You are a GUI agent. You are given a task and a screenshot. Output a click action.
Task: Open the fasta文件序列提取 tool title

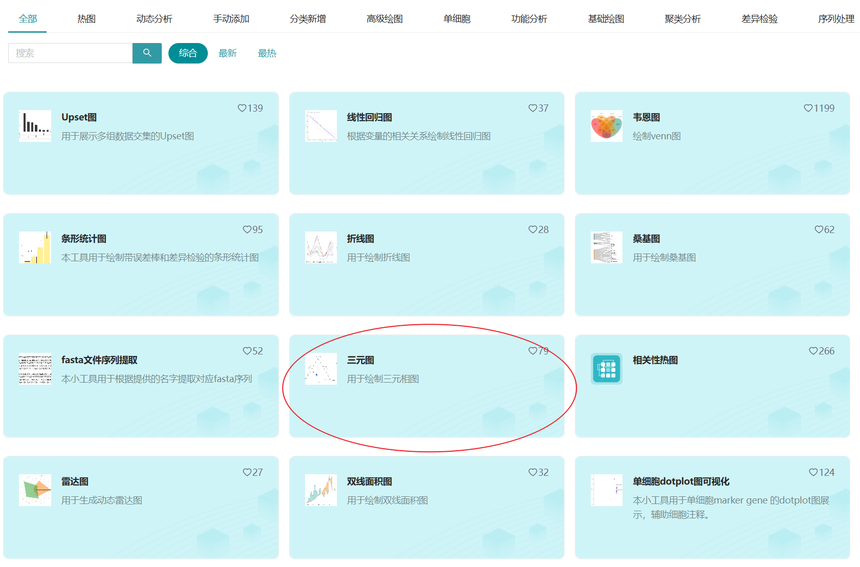(99, 360)
